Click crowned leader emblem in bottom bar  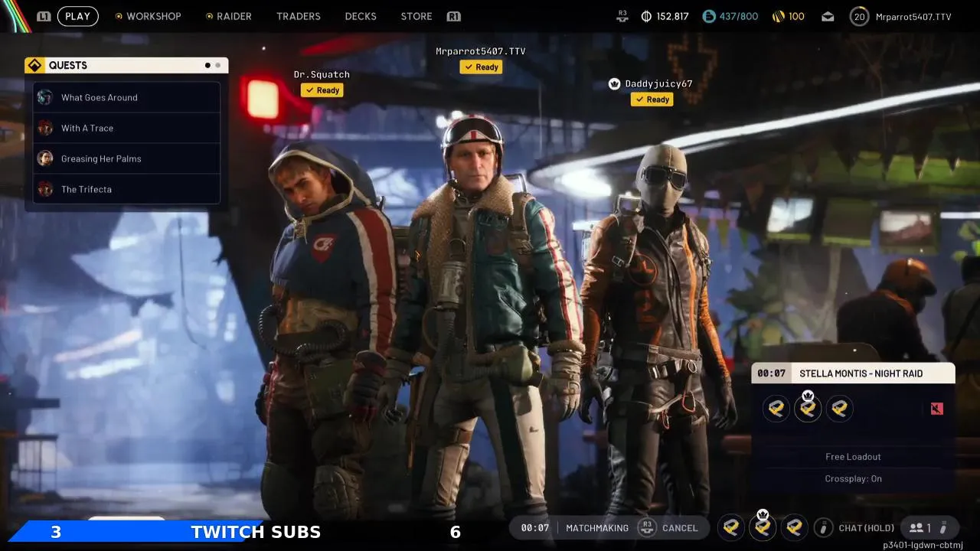coord(763,526)
